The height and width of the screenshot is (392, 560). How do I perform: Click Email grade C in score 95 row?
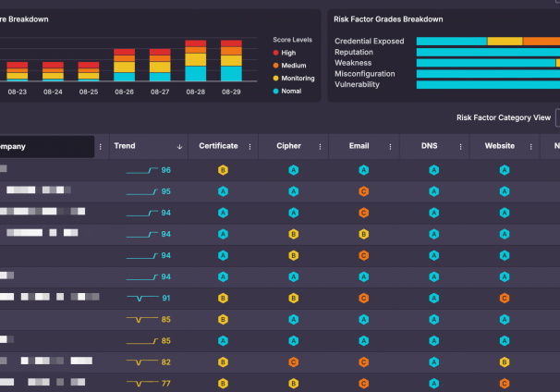click(363, 191)
